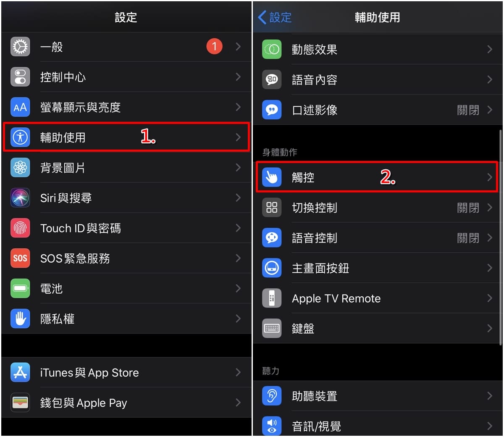
Task: Expand the 一般 row chevron
Action: 238,46
